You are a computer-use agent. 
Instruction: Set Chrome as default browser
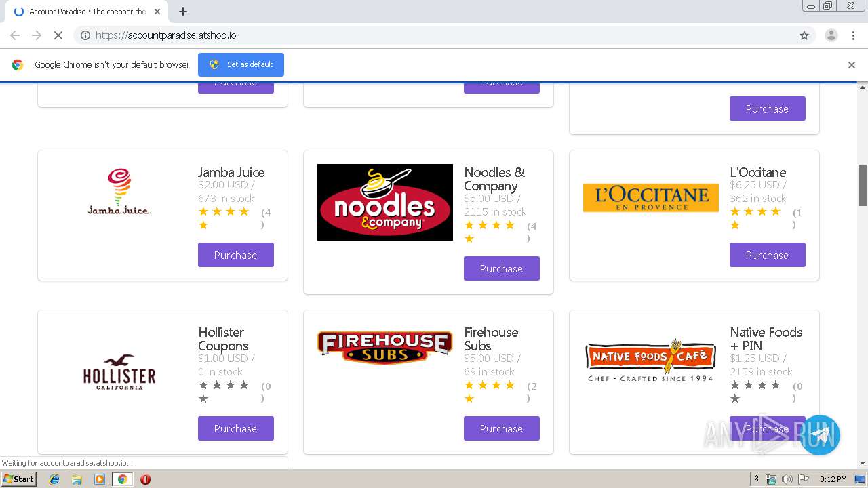tap(241, 64)
